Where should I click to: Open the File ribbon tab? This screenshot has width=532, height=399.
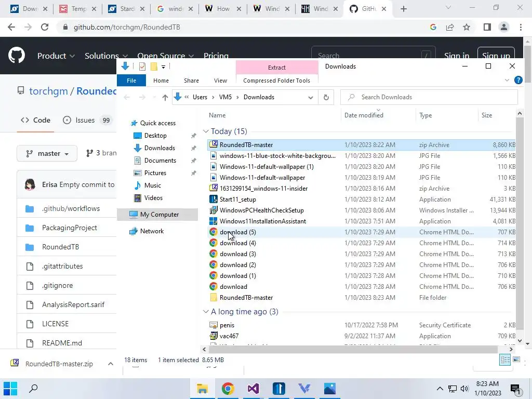click(131, 81)
